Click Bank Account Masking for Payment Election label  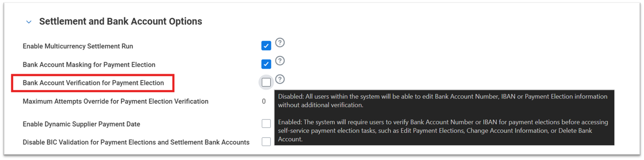tap(89, 65)
